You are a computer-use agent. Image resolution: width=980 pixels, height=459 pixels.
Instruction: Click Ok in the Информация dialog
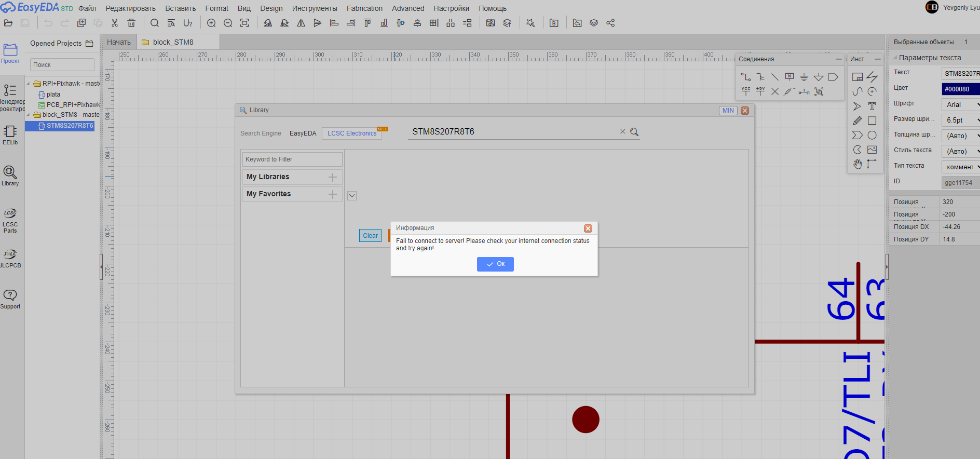click(495, 264)
